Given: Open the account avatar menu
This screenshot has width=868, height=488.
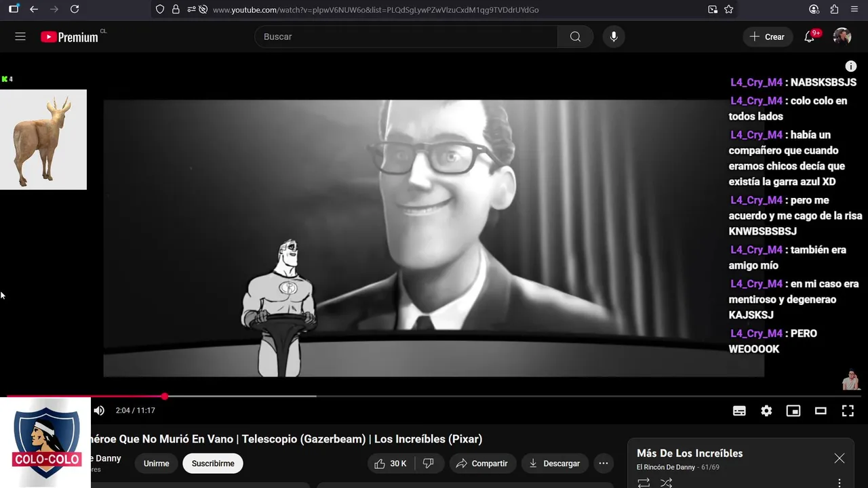Looking at the screenshot, I should (842, 37).
